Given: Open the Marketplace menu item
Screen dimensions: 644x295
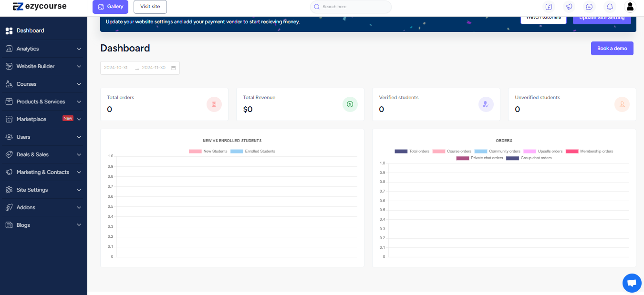Looking at the screenshot, I should pos(43,119).
